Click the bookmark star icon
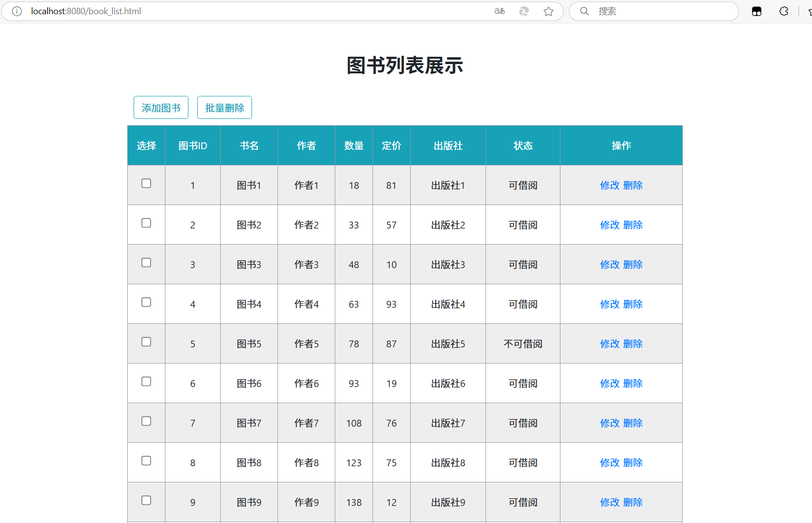This screenshot has width=812, height=523. [548, 11]
